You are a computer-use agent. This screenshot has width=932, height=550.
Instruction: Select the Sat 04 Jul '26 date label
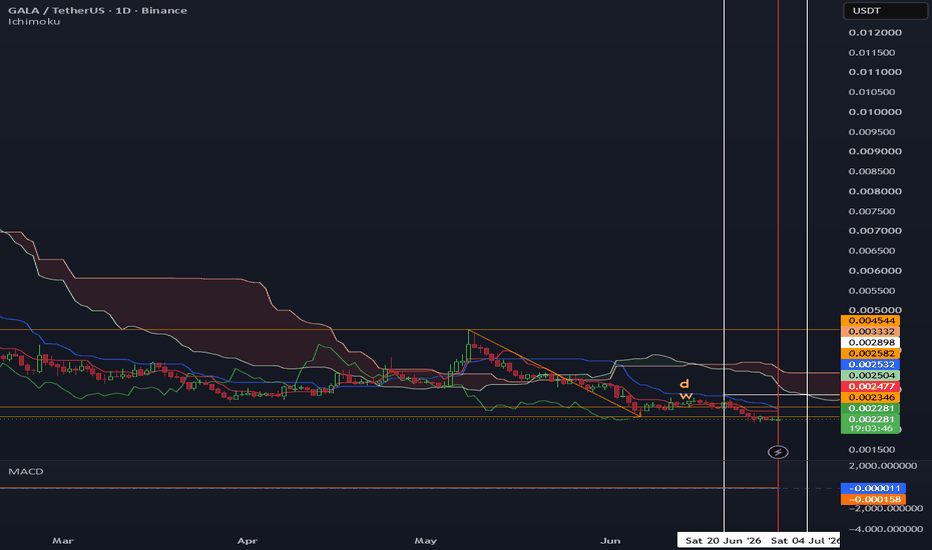805,540
